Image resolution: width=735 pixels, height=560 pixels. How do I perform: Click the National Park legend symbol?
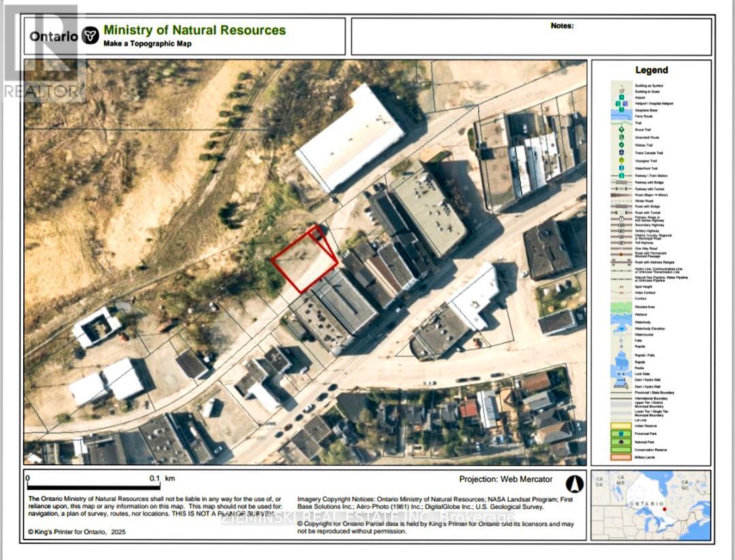(621, 441)
